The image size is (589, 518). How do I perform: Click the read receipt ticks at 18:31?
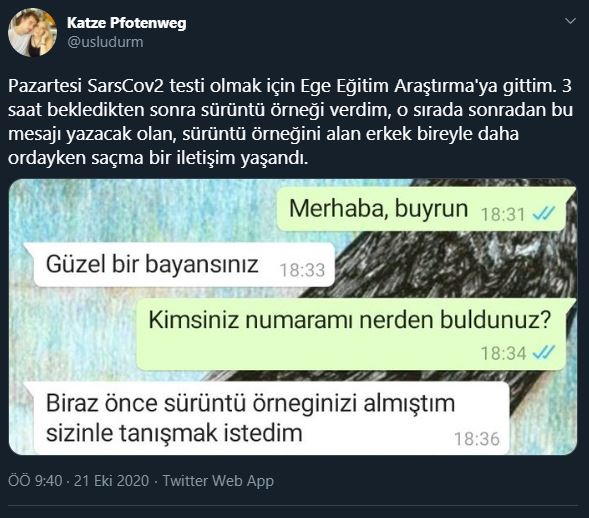click(x=544, y=214)
